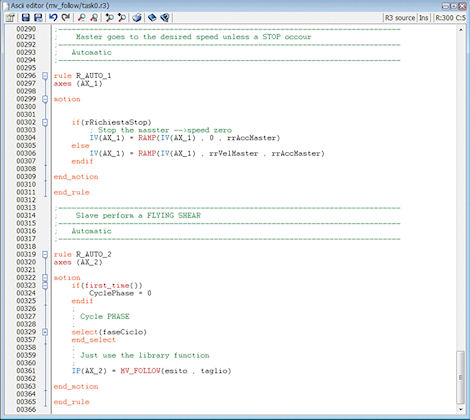Collapse the if(first_time()) fold marker
The image size is (470, 420).
45,285
